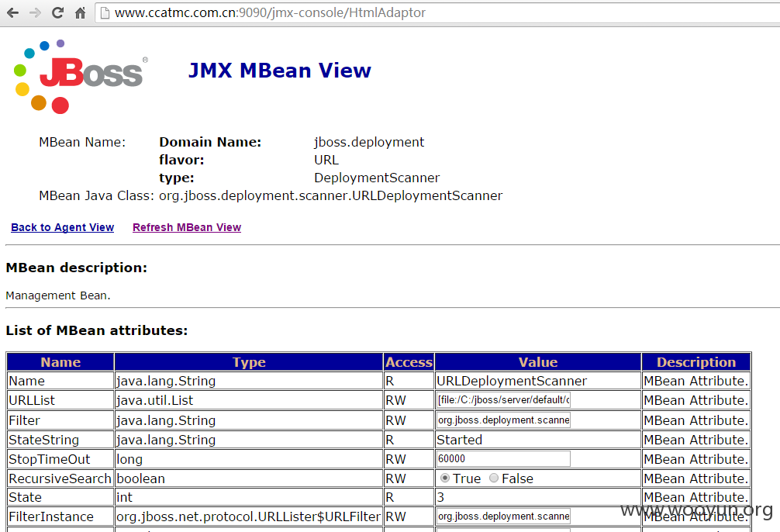
Task: Select True for RecursiveSearch
Action: 445,478
